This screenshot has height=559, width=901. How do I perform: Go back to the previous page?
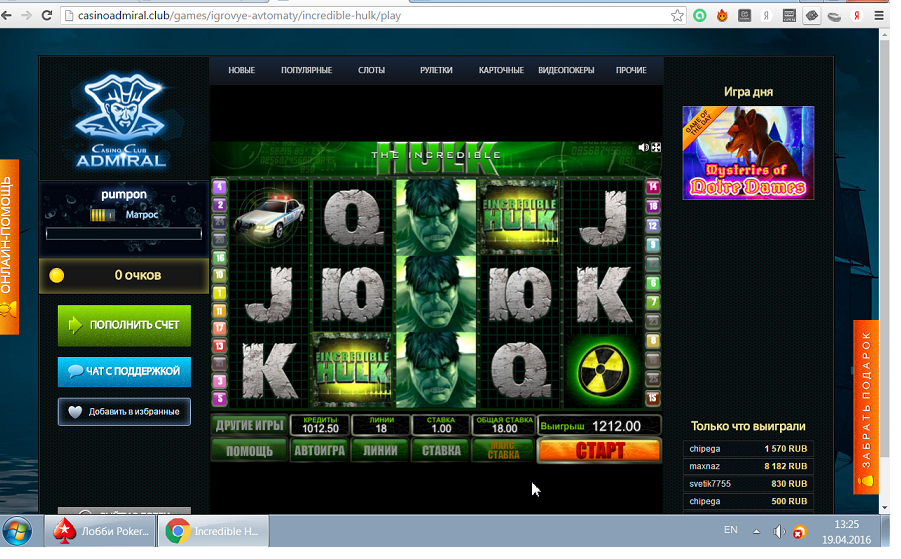pos(7,16)
